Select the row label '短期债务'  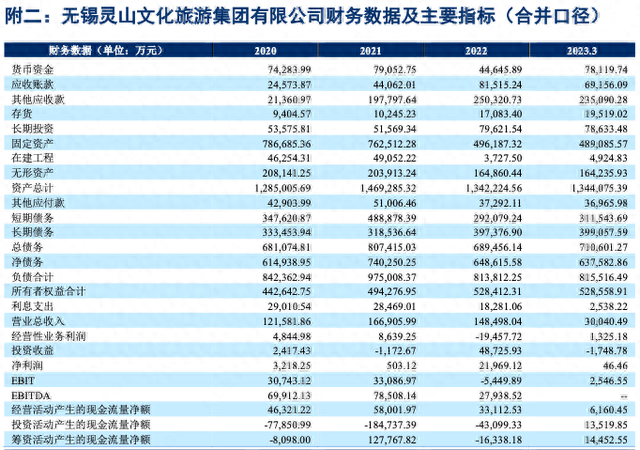click(32, 218)
